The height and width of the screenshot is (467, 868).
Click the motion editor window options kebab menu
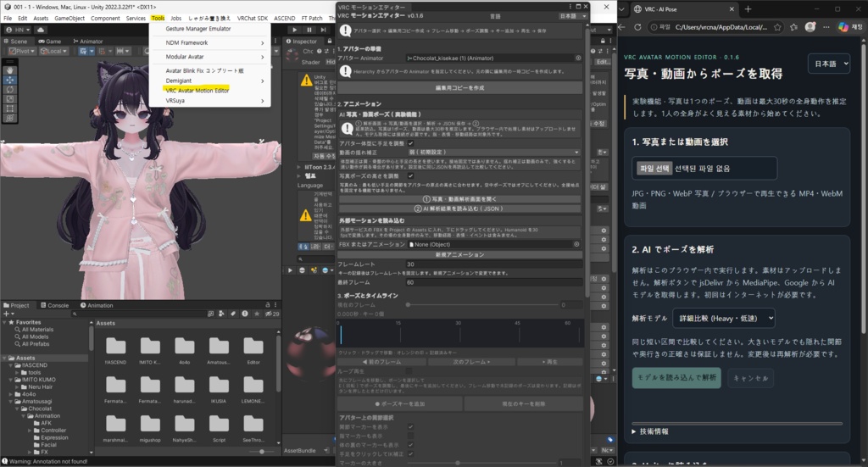point(570,7)
